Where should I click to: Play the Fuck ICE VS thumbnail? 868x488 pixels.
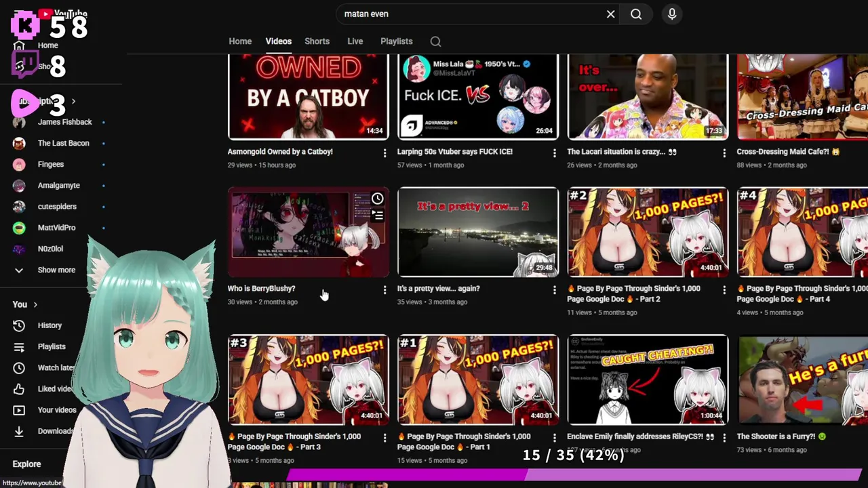pyautogui.click(x=477, y=97)
